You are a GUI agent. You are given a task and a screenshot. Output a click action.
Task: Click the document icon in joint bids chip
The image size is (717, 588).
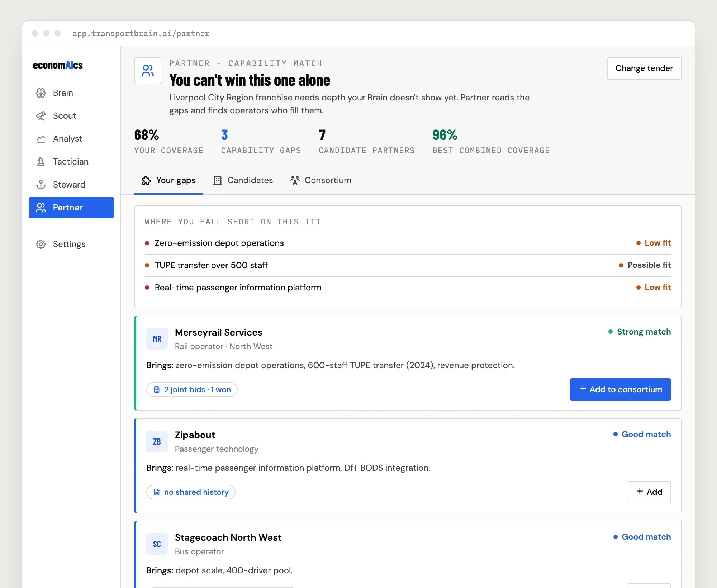157,389
